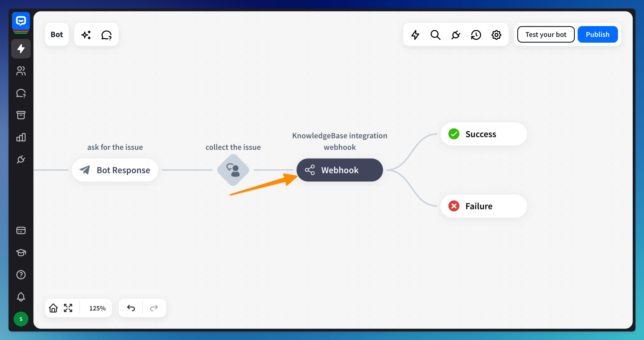Click the 125% zoom level control
Viewport: 644px width, 340px height.
point(97,308)
